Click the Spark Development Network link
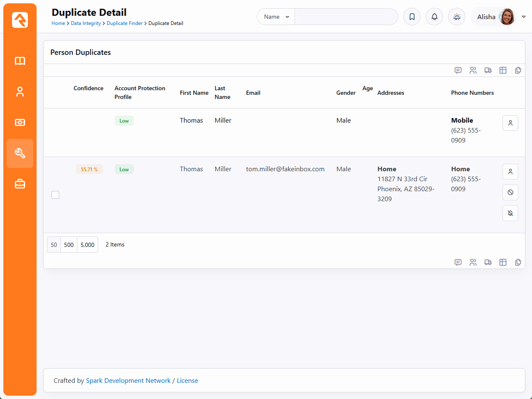Viewport: 532px width, 399px height. pyautogui.click(x=128, y=381)
